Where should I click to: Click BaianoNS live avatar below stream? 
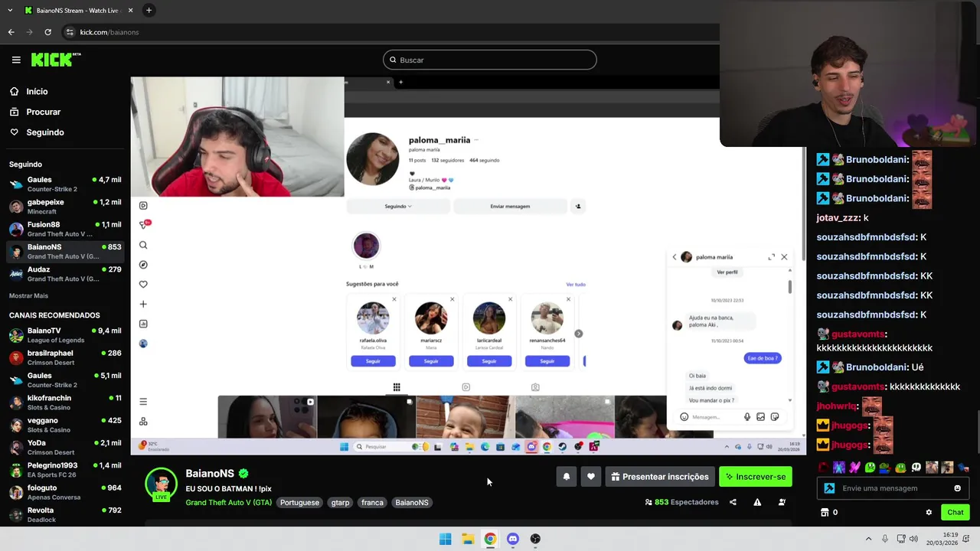point(162,484)
